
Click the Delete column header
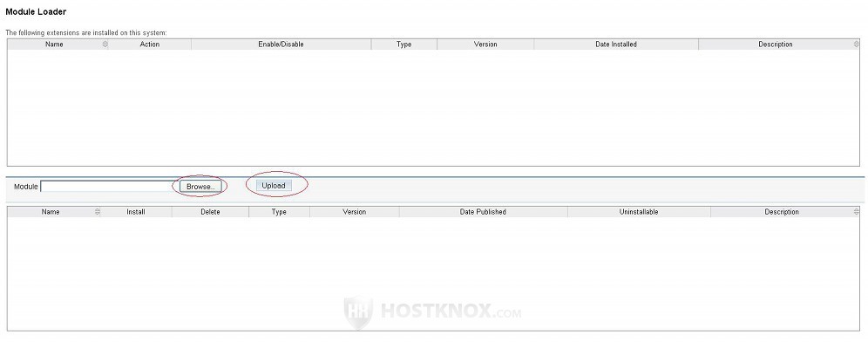[x=210, y=212]
